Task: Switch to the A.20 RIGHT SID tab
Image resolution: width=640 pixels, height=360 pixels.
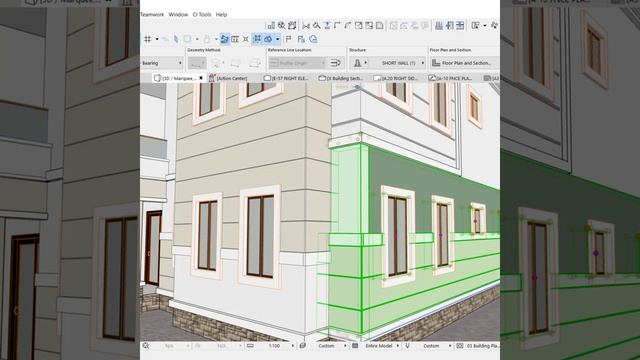Action: coord(396,78)
